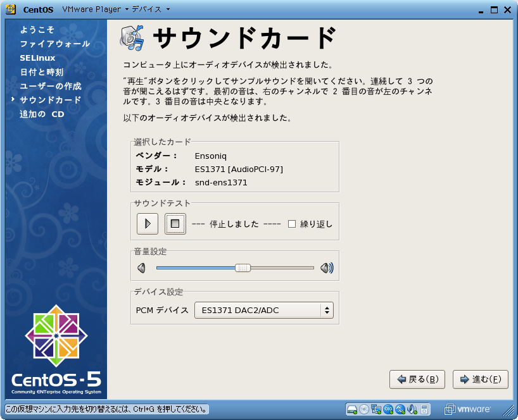Click the filled blue part of volume track
Viewport: 518px width, 420px height.
(x=196, y=268)
